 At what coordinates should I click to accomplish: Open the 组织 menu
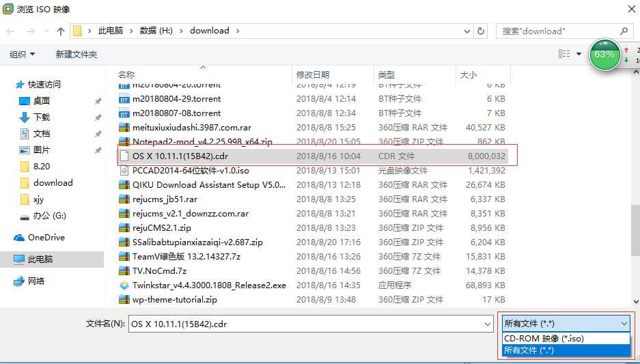point(22,54)
